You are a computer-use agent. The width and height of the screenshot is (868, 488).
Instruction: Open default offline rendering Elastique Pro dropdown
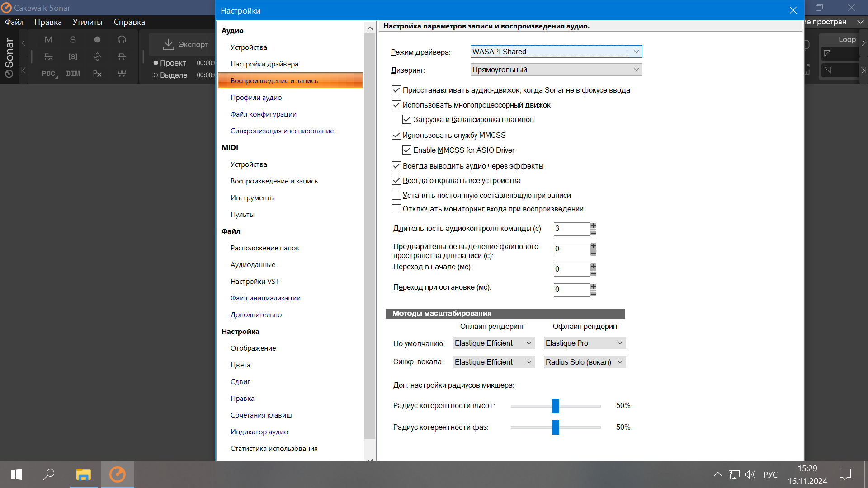pos(585,343)
